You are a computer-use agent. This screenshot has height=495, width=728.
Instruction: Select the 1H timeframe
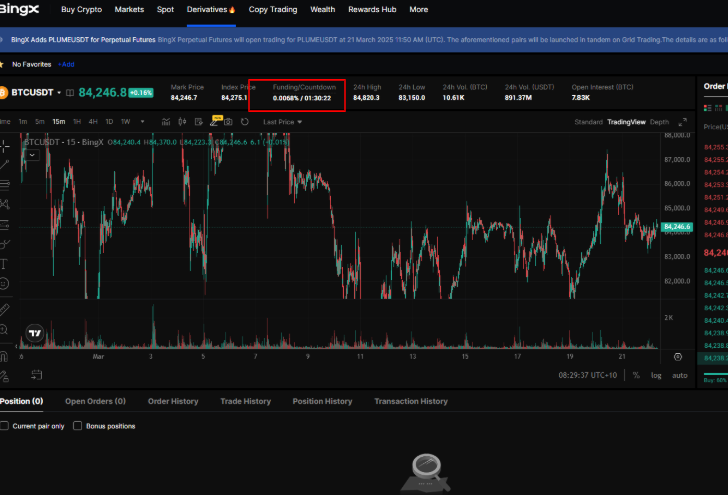point(77,122)
